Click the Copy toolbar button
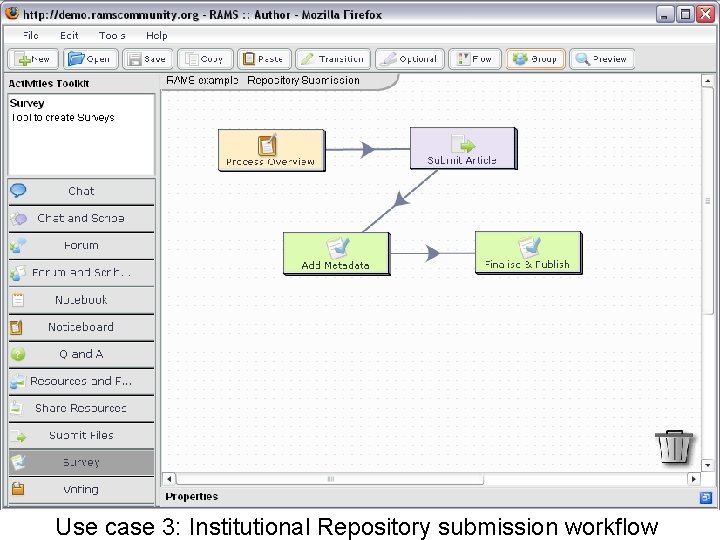Screen dimensions: 720x540 pos(205,59)
